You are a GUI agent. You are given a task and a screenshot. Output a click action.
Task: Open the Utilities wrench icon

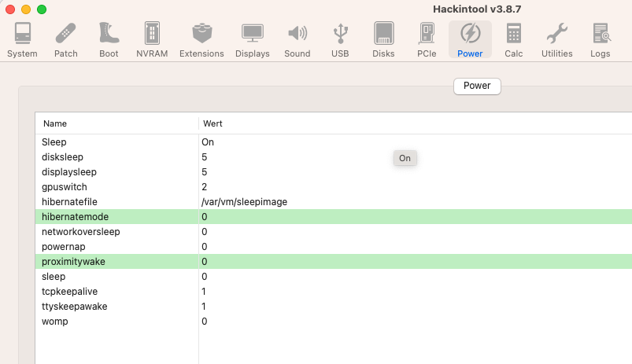(556, 39)
